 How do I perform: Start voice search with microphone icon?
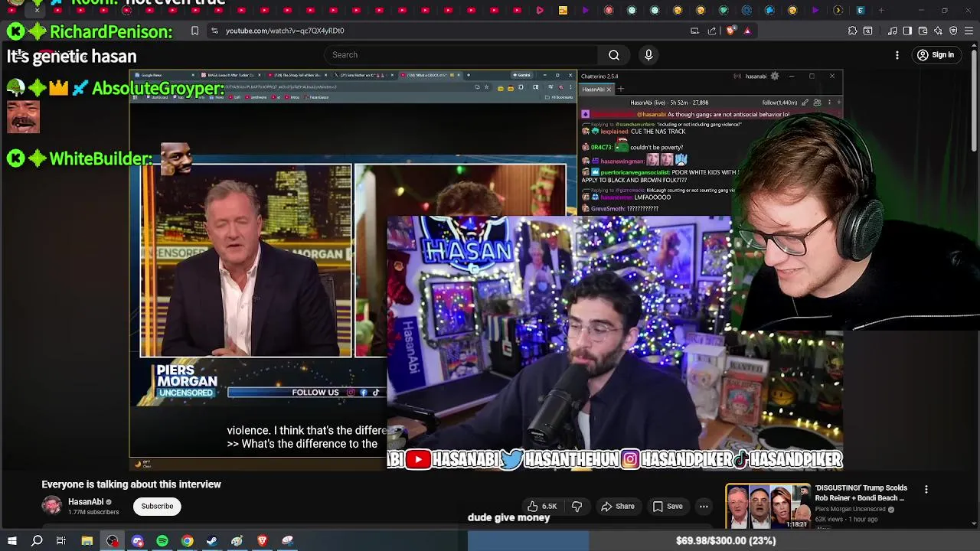coord(648,55)
